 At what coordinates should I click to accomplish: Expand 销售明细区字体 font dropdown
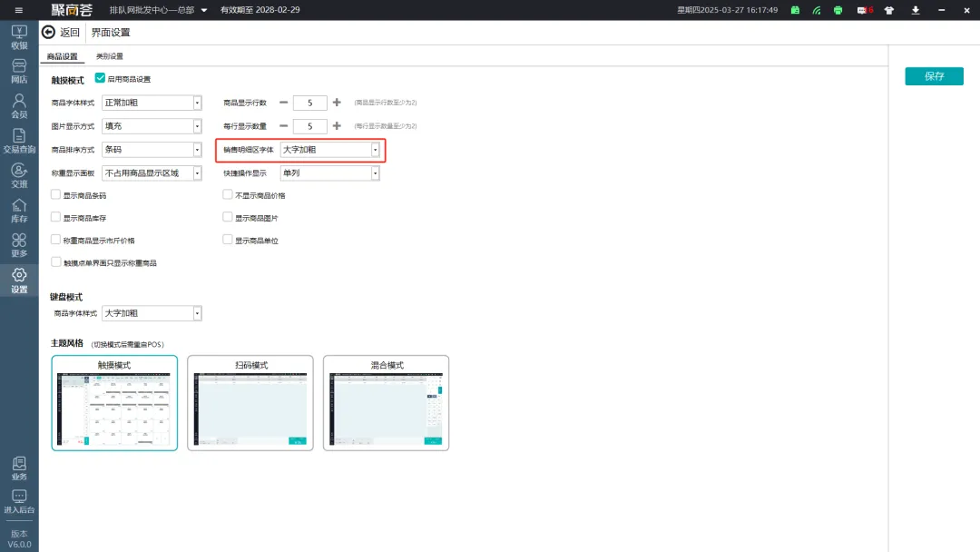pos(375,150)
